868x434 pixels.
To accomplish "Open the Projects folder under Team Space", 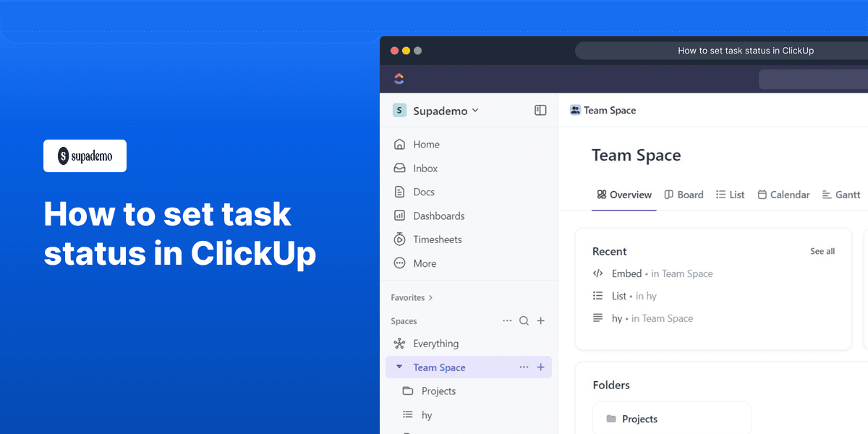I will tap(438, 391).
